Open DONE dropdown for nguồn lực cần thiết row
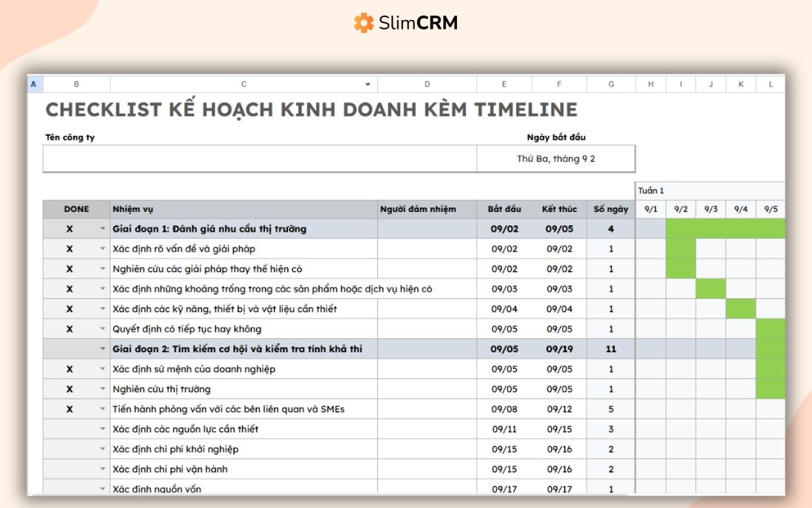The width and height of the screenshot is (812, 508). point(103,429)
